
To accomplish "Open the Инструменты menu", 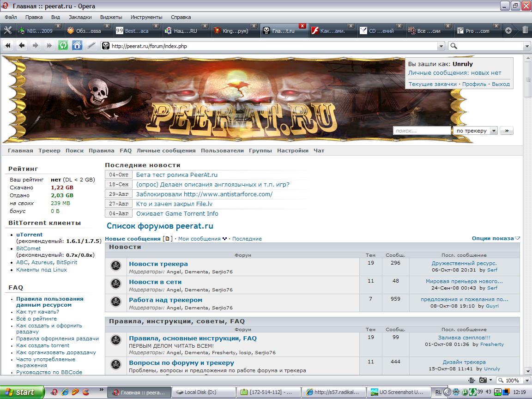I will 146,17.
